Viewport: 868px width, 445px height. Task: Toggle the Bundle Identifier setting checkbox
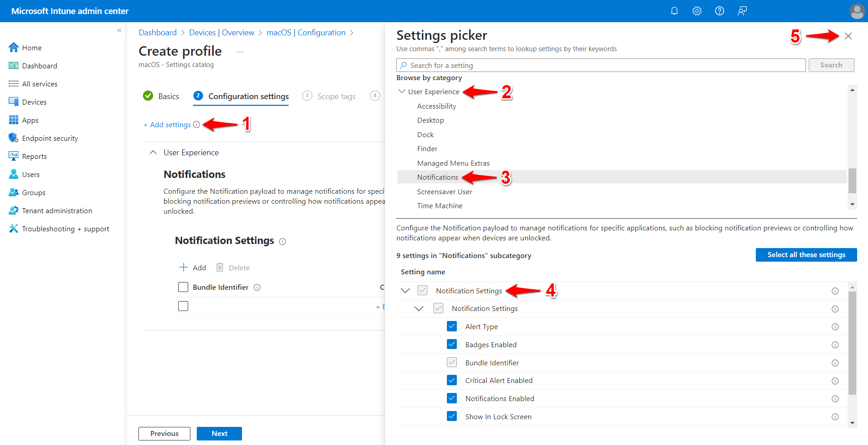click(452, 363)
